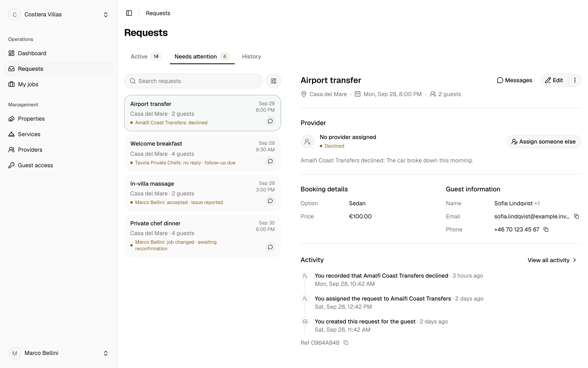Open View all activity link
This screenshot has width=588, height=368.
coord(552,260)
